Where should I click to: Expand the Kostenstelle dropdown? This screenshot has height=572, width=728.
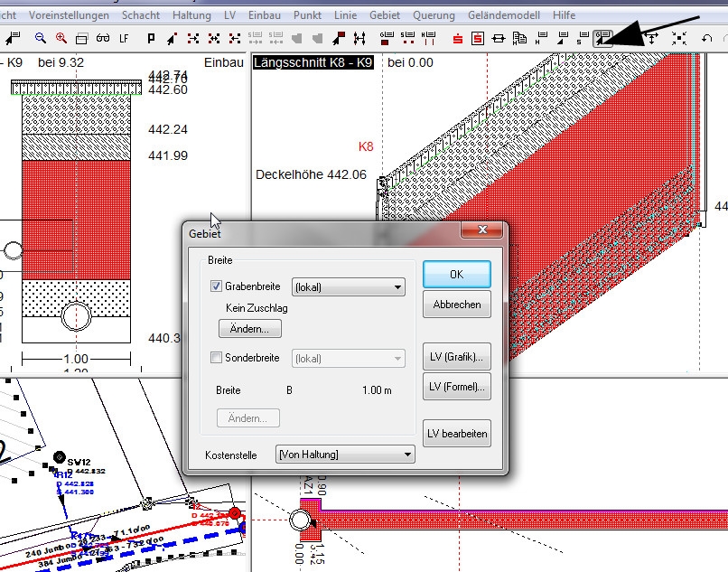coord(344,455)
